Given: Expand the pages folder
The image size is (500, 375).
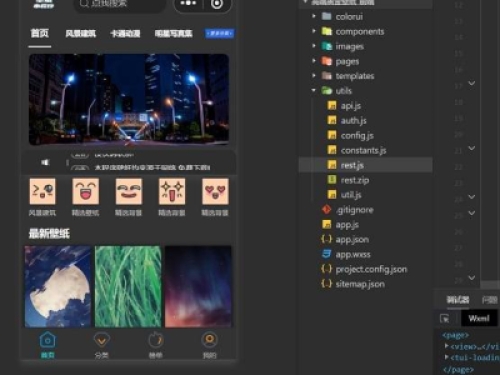Looking at the screenshot, I should click(314, 61).
